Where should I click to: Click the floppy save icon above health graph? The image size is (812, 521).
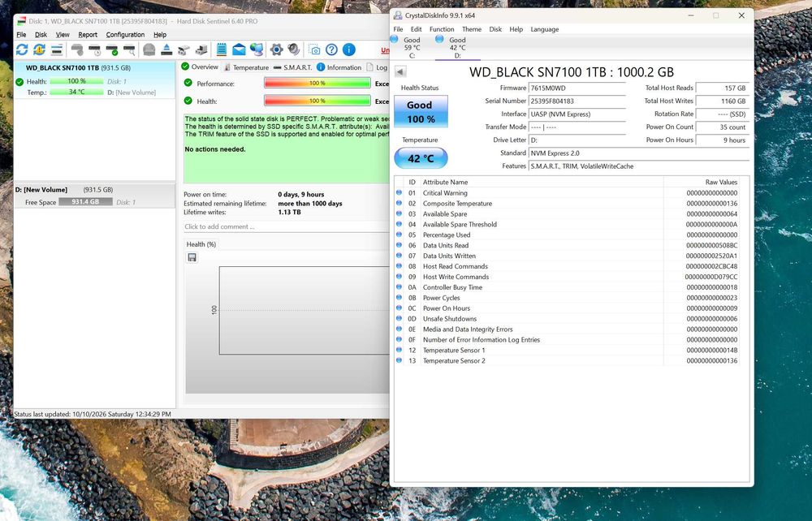pos(192,257)
